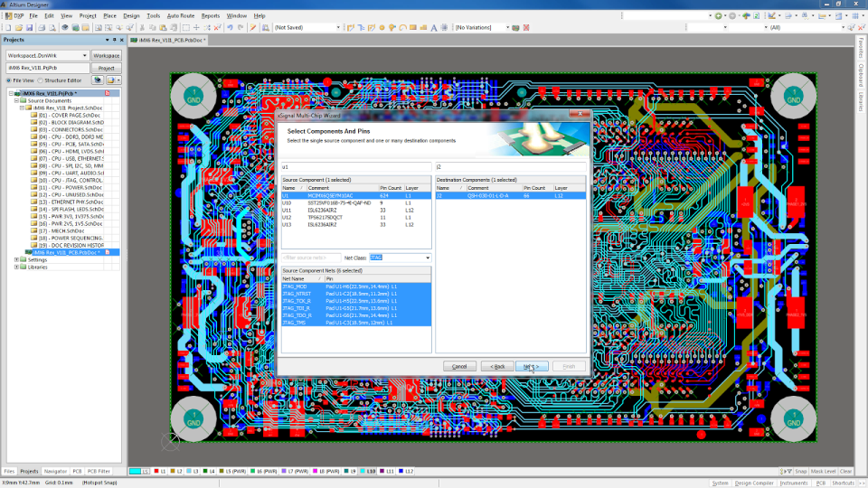The width and height of the screenshot is (868, 488).
Task: Open the Net Class JTAG dropdown
Action: point(428,258)
